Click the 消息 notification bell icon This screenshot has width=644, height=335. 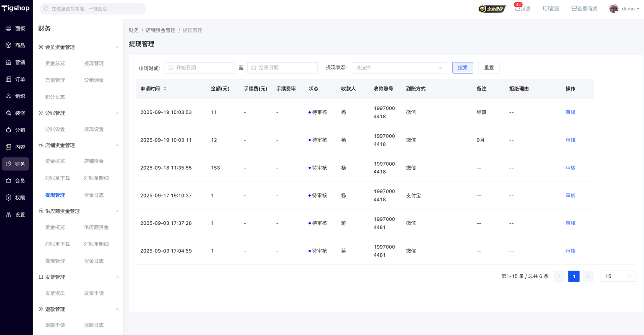[x=518, y=8]
